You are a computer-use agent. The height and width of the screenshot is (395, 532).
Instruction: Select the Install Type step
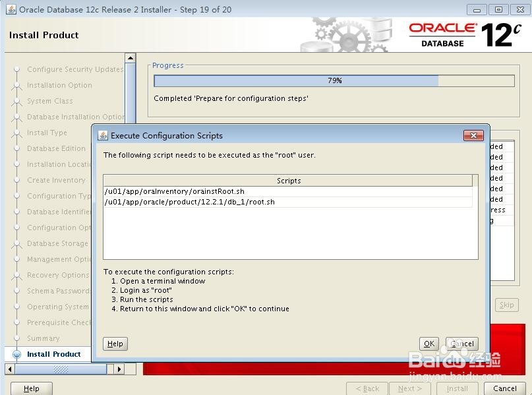click(x=47, y=133)
